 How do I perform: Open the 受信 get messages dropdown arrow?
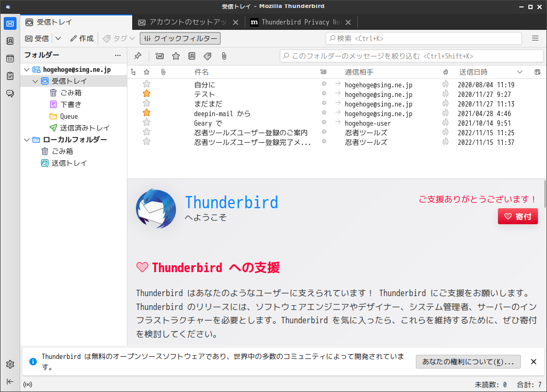point(58,38)
